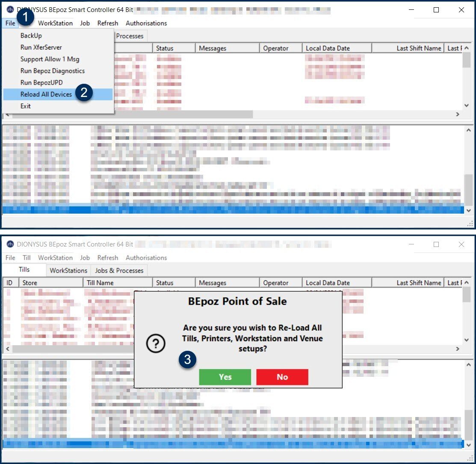Select Support Allow 1 Msg option

click(50, 59)
